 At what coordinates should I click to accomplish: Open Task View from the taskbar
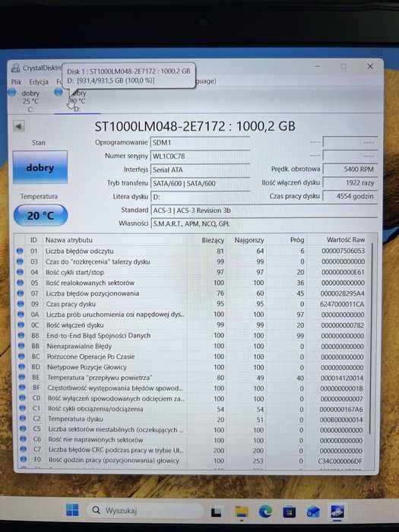(217, 511)
